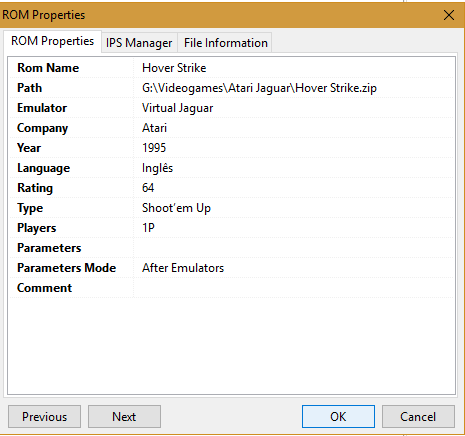Click the Parameters property label

(49, 248)
